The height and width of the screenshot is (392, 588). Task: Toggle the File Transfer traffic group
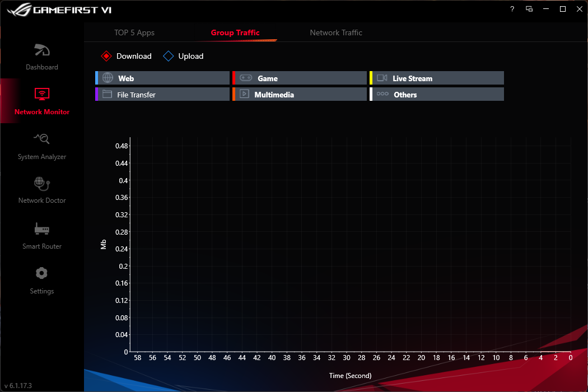click(162, 94)
